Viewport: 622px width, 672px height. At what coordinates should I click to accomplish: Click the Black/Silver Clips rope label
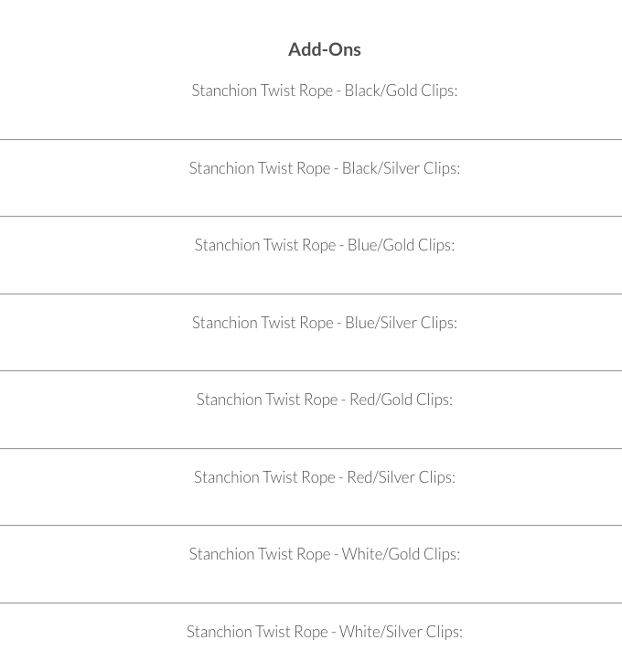pos(324,167)
